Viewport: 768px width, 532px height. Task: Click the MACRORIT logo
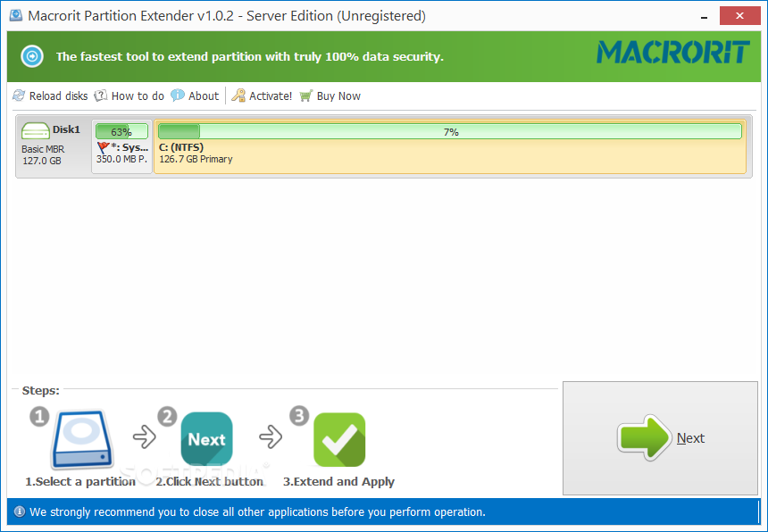[673, 53]
